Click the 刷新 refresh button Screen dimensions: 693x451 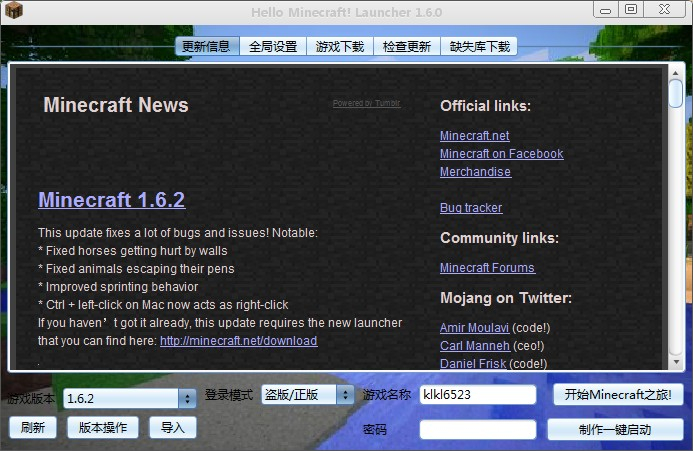(x=33, y=428)
